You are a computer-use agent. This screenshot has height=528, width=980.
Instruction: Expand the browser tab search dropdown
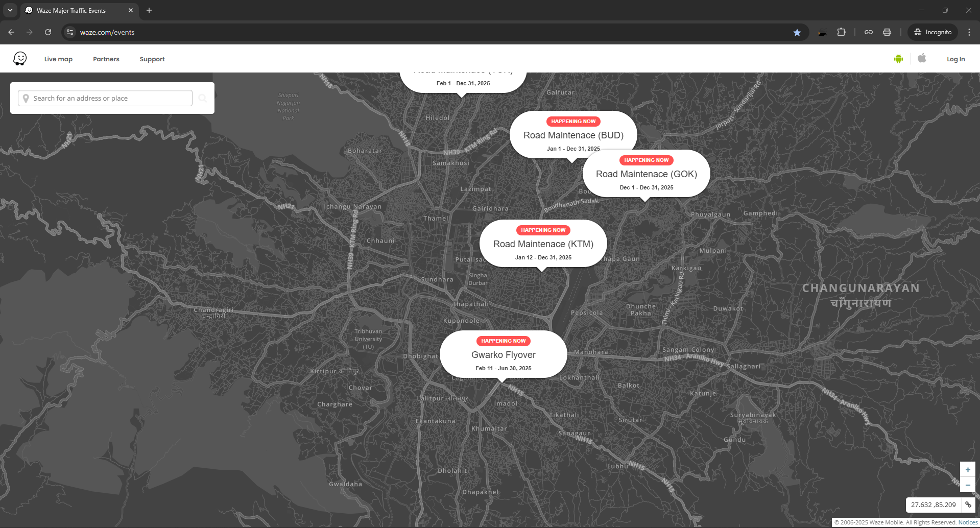[10, 10]
